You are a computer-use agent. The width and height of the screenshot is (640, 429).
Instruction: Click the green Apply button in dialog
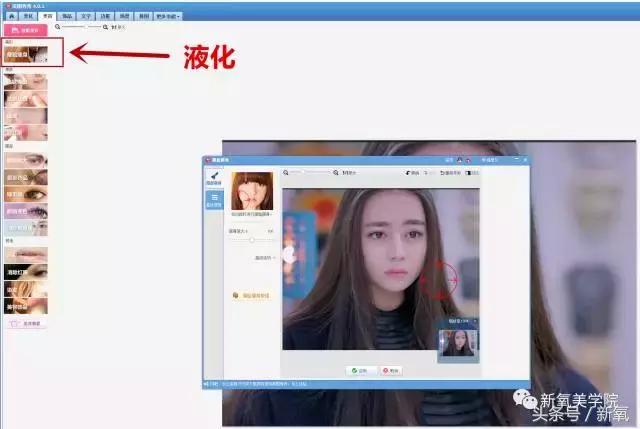pos(359,370)
